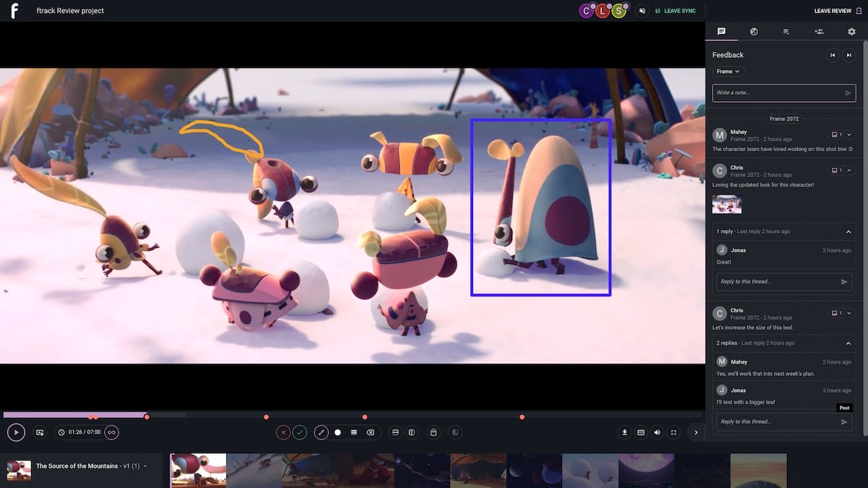Screen dimensions: 868x488
Task: Open the annotation thumbnail in Chris's note
Action: (x=727, y=204)
